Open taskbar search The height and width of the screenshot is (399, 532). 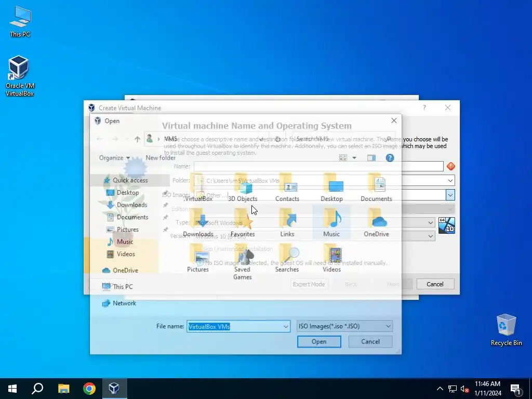click(37, 389)
